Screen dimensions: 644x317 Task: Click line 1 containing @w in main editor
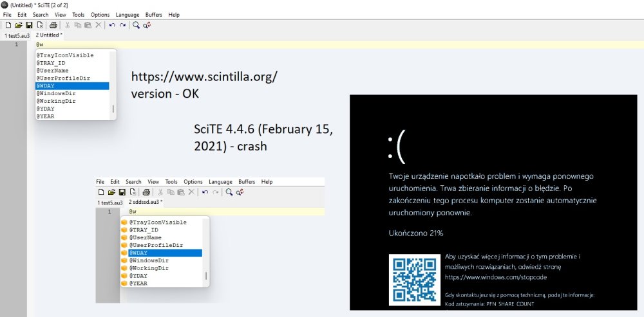339,44
